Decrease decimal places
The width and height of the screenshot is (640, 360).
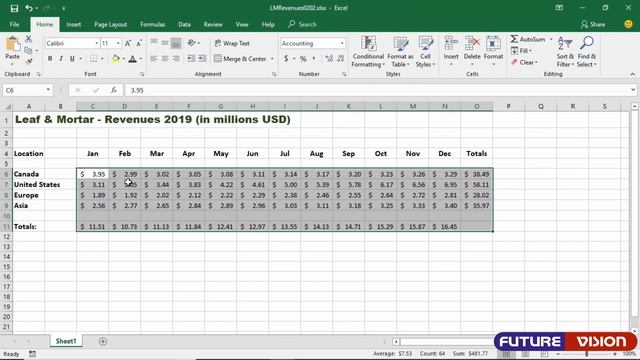tap(341, 59)
